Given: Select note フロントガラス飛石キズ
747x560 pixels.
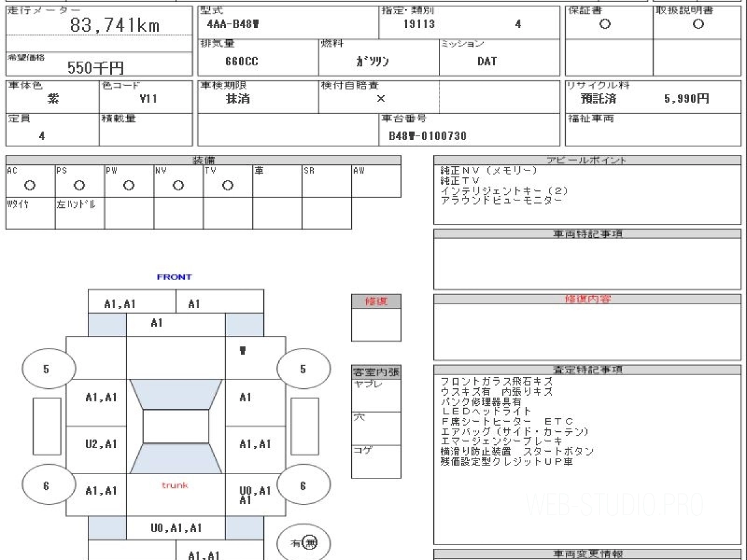Looking at the screenshot, I should click(496, 381).
